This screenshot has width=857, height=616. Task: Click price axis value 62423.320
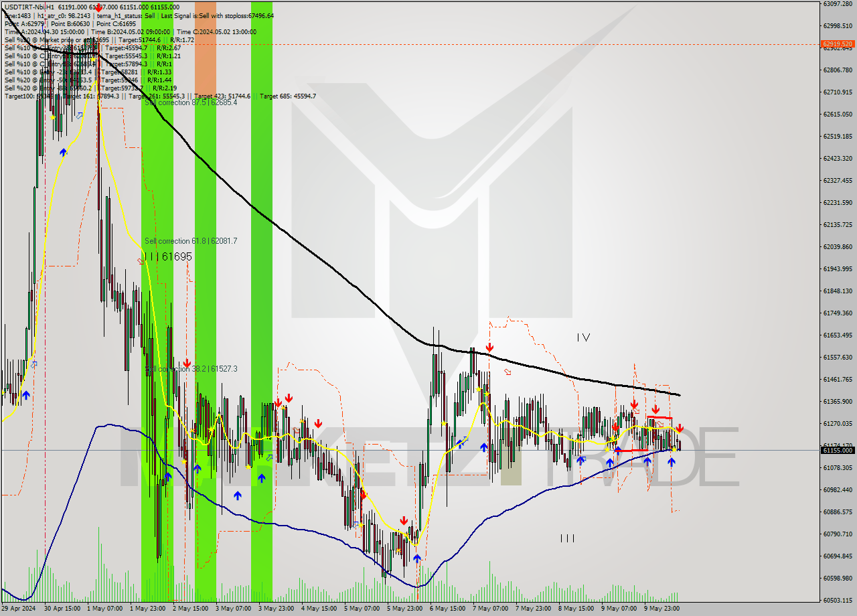(x=838, y=158)
